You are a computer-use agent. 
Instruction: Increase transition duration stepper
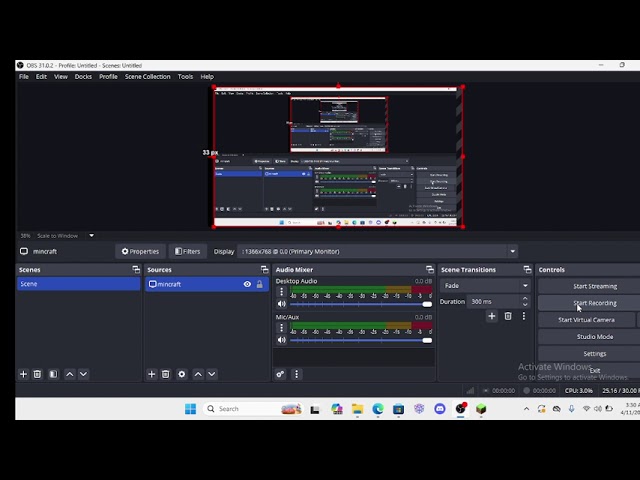pyautogui.click(x=525, y=298)
